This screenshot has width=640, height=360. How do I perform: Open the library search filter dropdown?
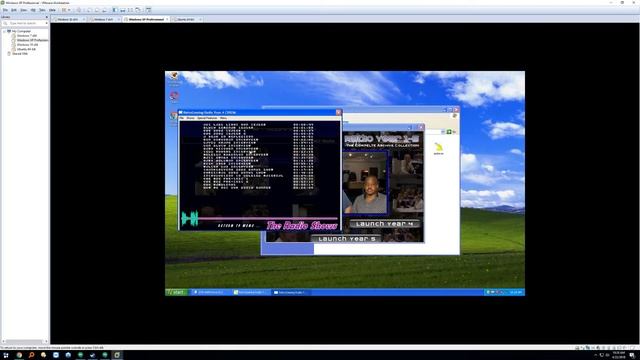pyautogui.click(x=47, y=23)
